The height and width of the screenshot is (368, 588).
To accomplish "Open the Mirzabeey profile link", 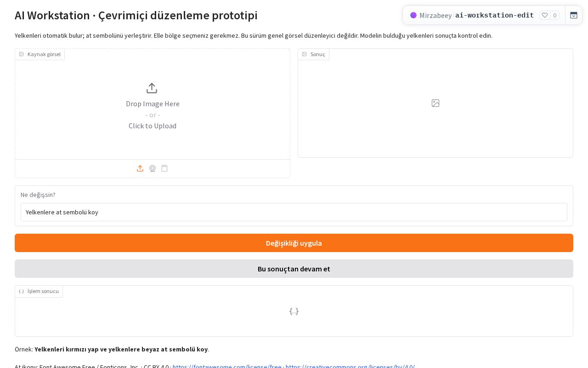I will pos(435,15).
